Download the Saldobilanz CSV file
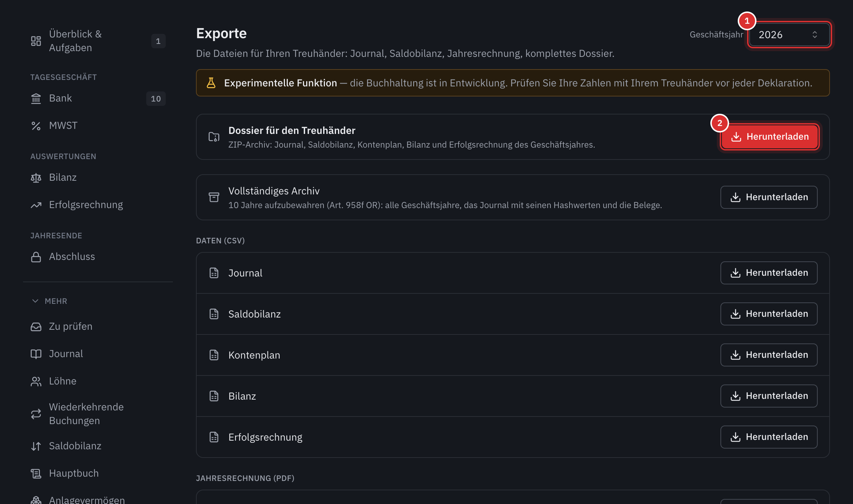 pos(769,314)
